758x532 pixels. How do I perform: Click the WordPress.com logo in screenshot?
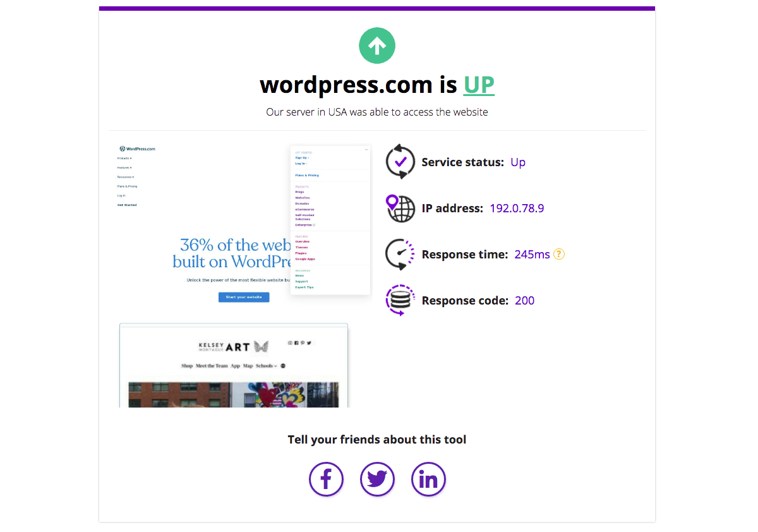(137, 148)
